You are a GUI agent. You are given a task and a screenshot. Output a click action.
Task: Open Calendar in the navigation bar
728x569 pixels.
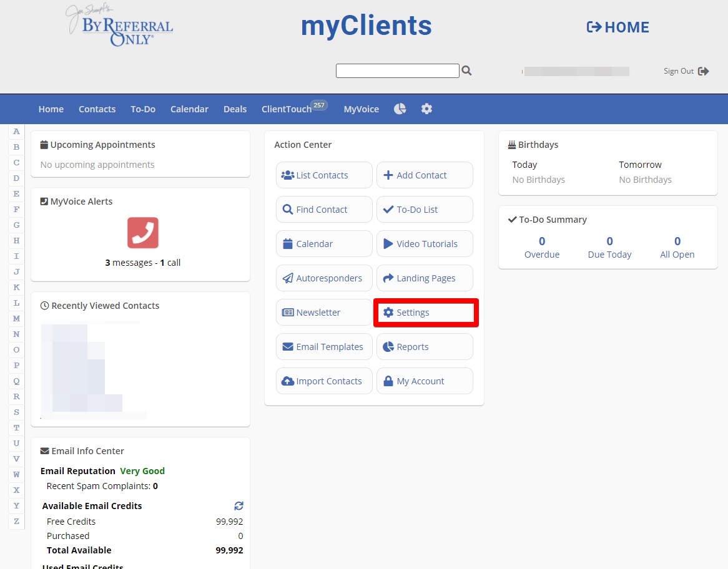coord(189,109)
